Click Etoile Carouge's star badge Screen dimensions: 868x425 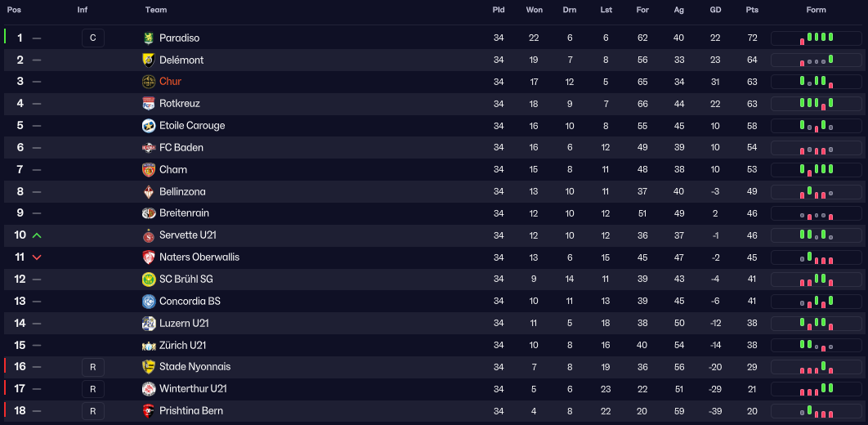149,126
